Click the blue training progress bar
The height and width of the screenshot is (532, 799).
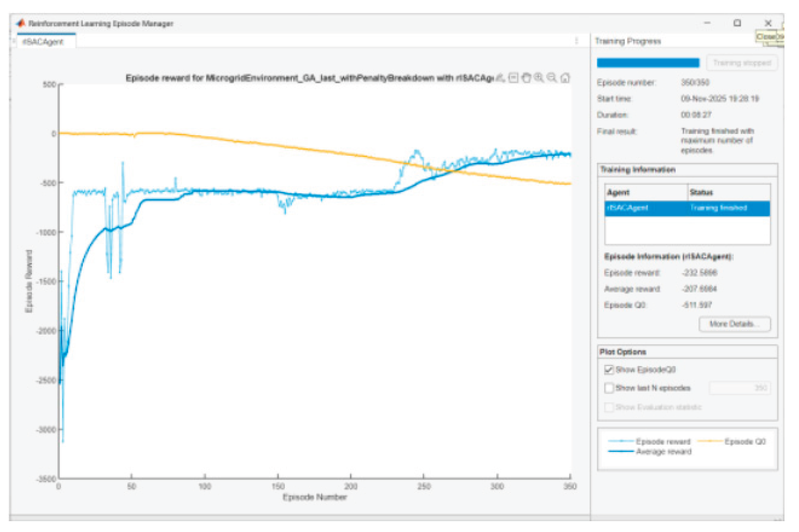click(648, 63)
